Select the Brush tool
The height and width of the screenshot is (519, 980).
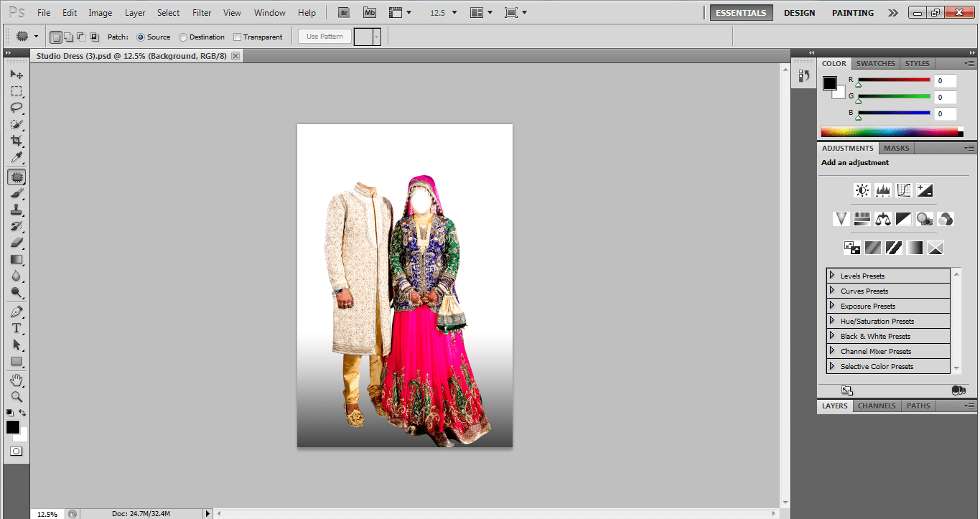click(x=17, y=193)
